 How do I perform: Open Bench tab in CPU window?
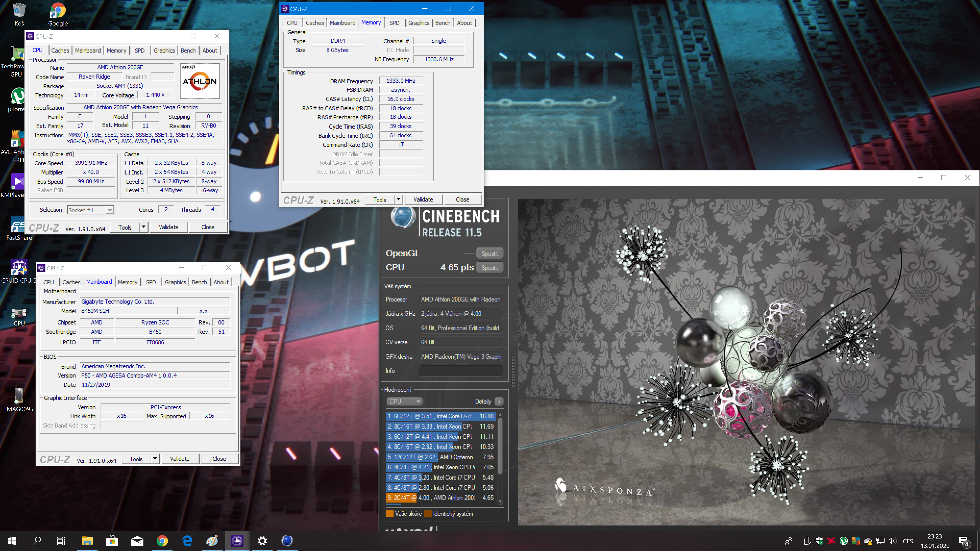click(x=188, y=50)
